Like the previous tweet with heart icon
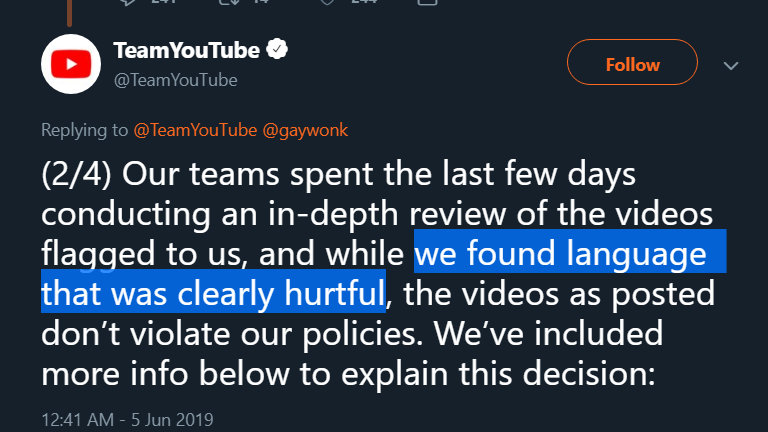The width and height of the screenshot is (768, 432). pyautogui.click(x=328, y=1)
